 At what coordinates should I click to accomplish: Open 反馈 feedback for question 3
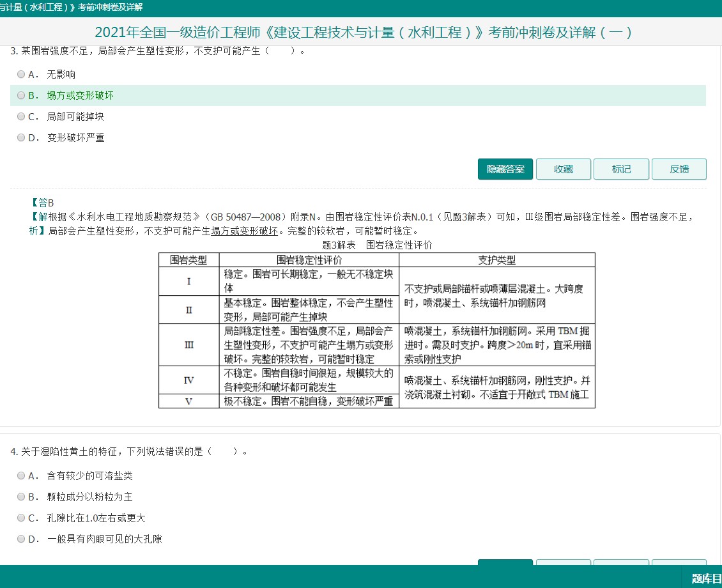point(679,169)
